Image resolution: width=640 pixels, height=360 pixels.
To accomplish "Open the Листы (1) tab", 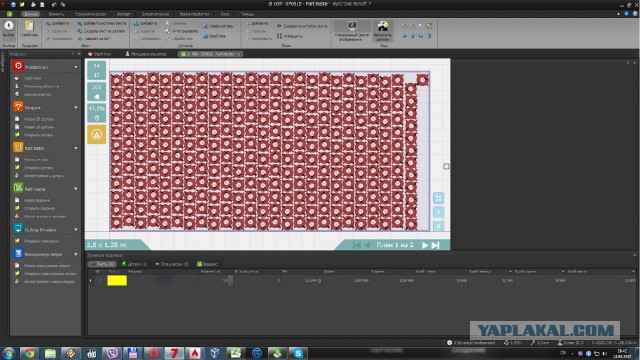I will click(102, 264).
